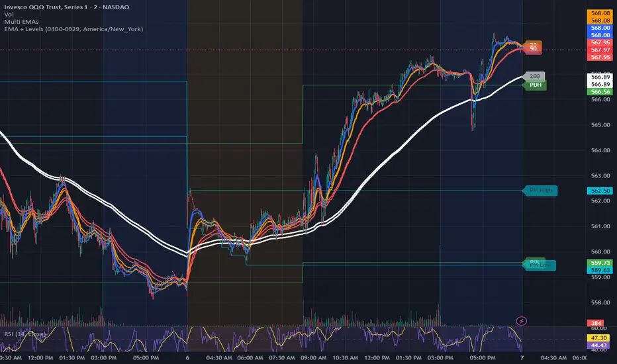The height and width of the screenshot is (364, 617).
Task: Click the 558.00 price axis label
Action: 600,302
